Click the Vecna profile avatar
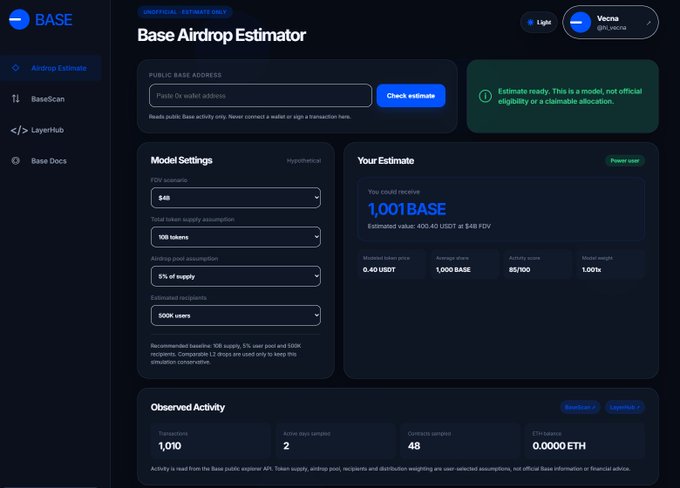This screenshot has width=680, height=488. (x=580, y=23)
